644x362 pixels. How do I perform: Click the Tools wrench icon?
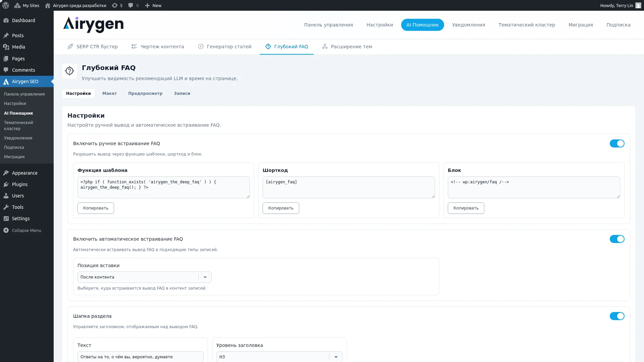[6, 207]
